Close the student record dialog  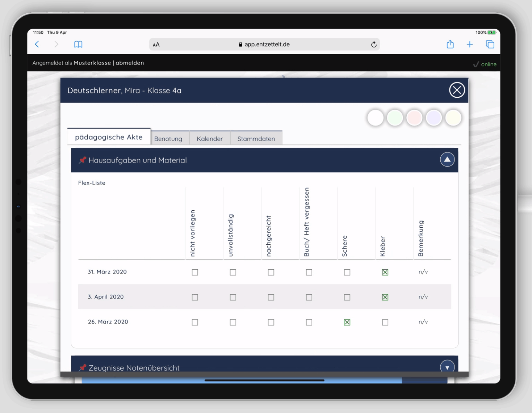(457, 90)
